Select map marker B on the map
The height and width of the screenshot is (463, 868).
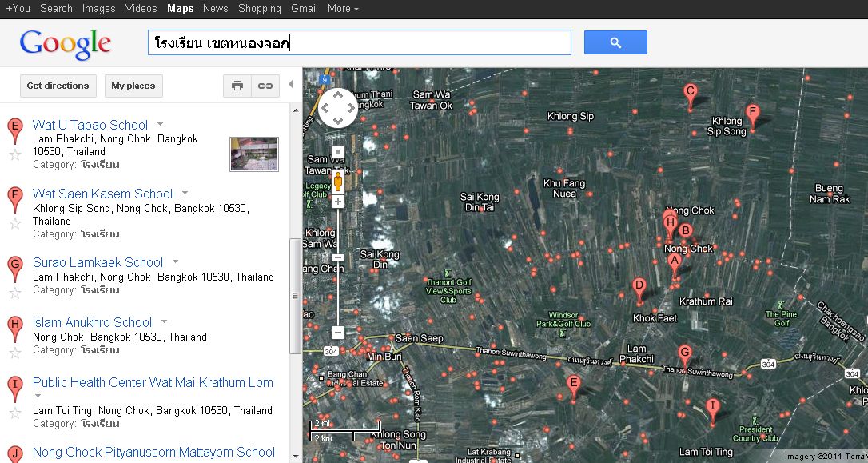pyautogui.click(x=685, y=230)
